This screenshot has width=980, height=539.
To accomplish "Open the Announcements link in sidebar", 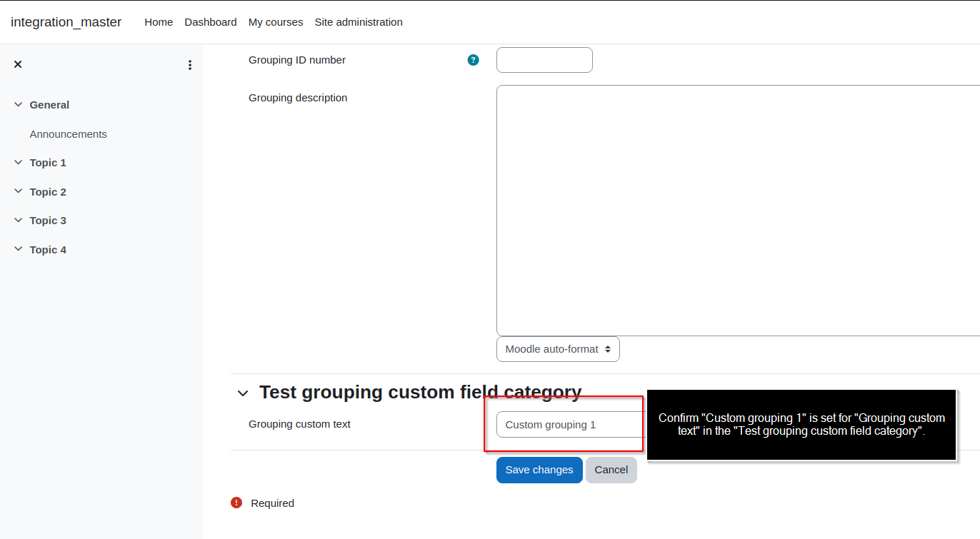I will pyautogui.click(x=69, y=134).
